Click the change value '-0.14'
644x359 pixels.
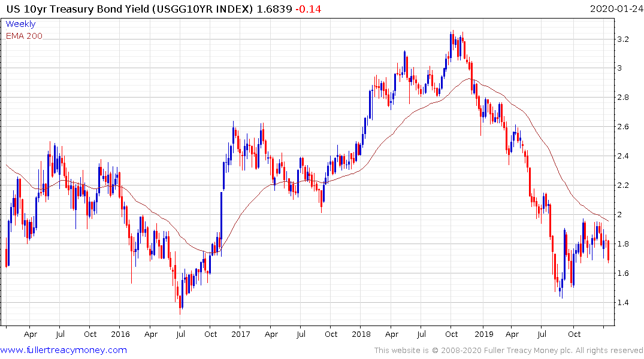pyautogui.click(x=309, y=9)
